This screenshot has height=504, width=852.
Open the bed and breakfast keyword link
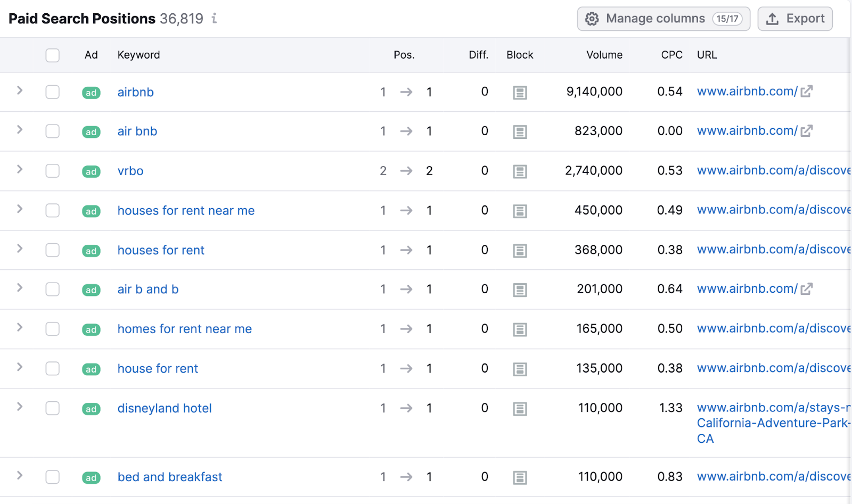coord(170,477)
